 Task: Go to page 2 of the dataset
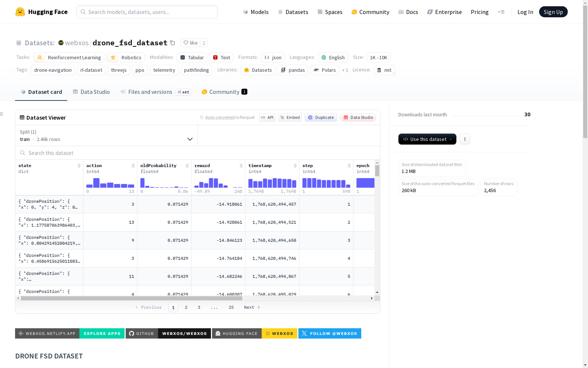pos(186,307)
